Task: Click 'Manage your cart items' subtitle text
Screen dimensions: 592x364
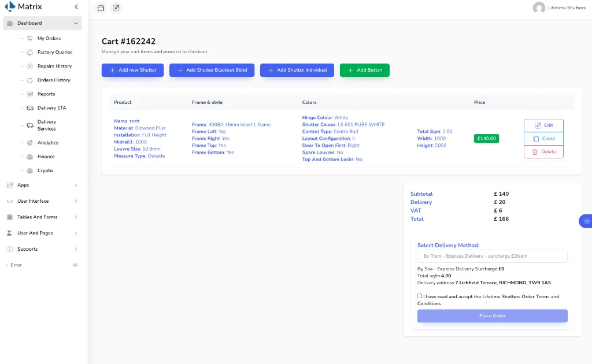Action: pyautogui.click(x=154, y=51)
